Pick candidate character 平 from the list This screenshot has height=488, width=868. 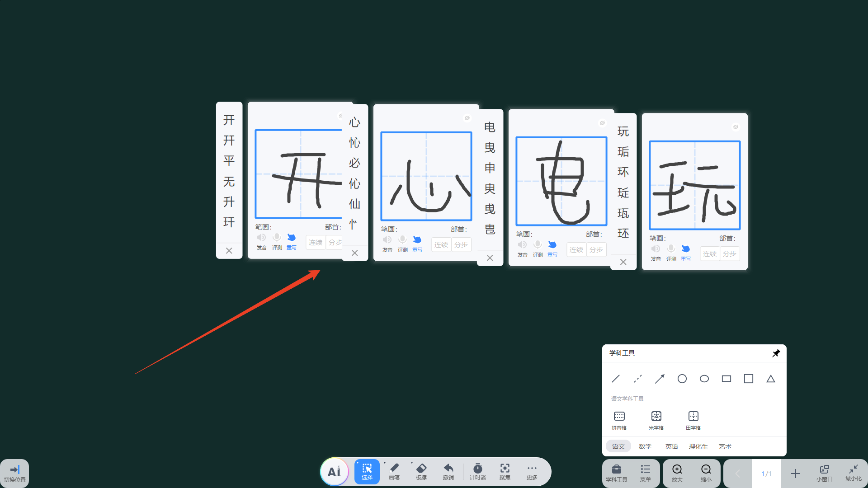pos(229,161)
